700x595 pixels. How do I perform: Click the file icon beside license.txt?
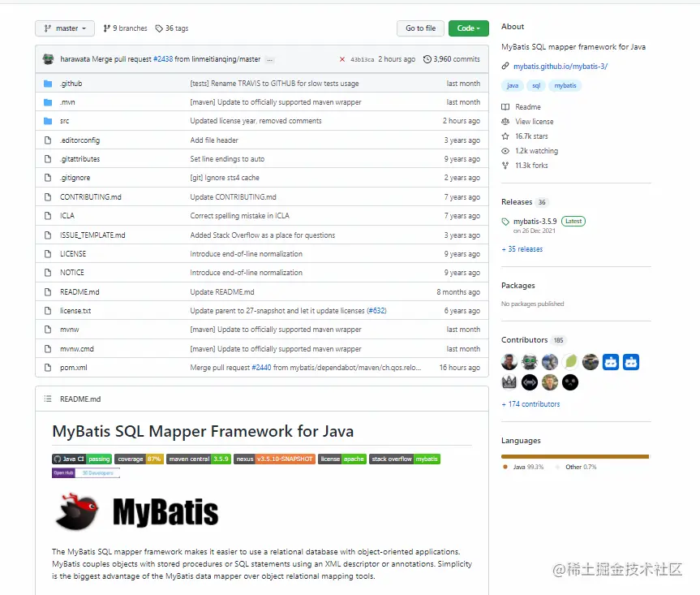[48, 310]
